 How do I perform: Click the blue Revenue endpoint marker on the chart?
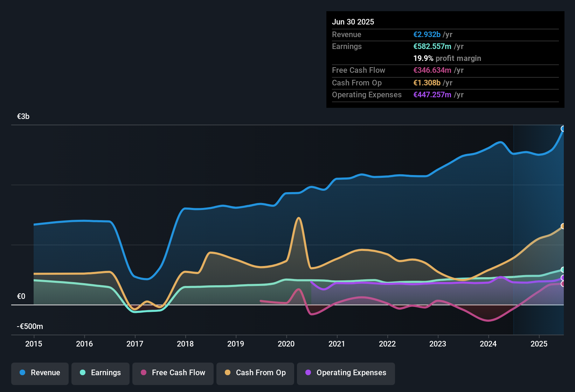click(562, 129)
